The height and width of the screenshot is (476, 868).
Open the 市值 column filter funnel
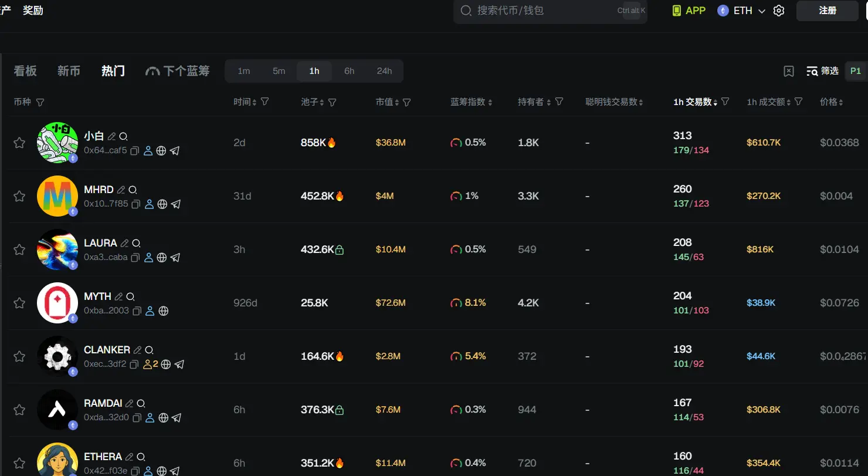(x=407, y=102)
